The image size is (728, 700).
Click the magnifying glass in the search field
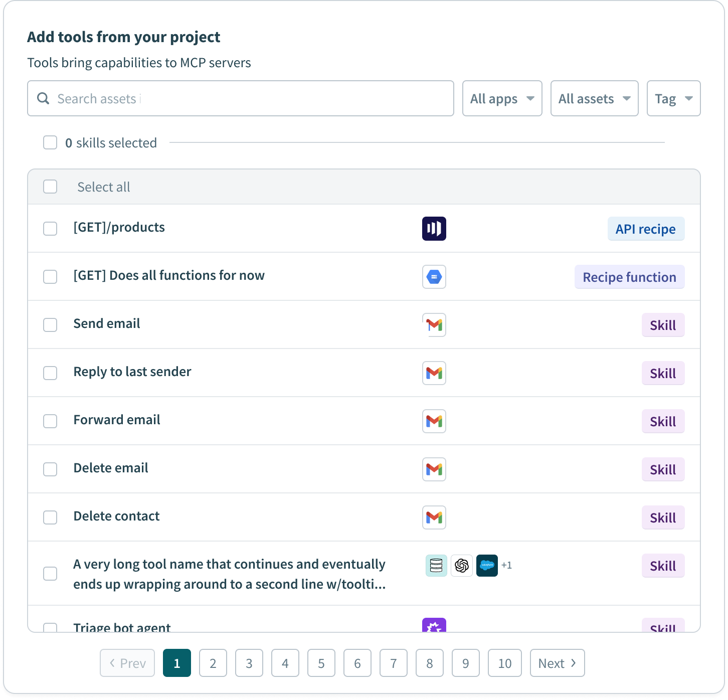pyautogui.click(x=43, y=98)
